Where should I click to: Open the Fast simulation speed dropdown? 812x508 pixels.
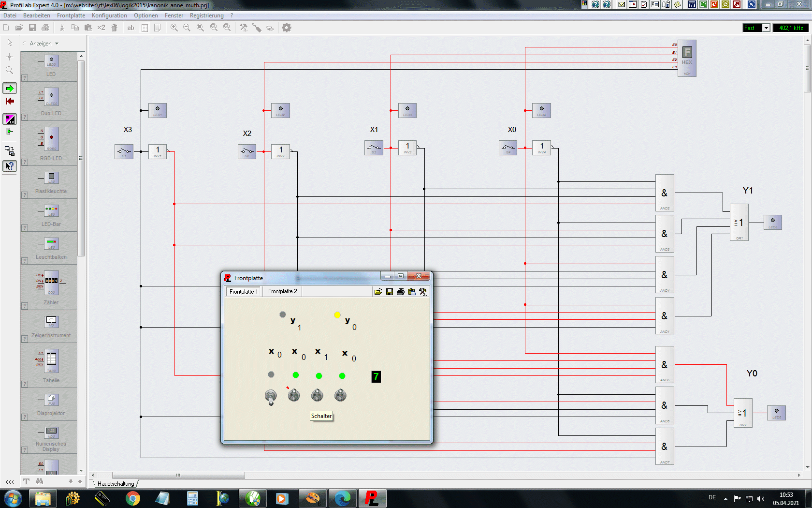pos(766,28)
